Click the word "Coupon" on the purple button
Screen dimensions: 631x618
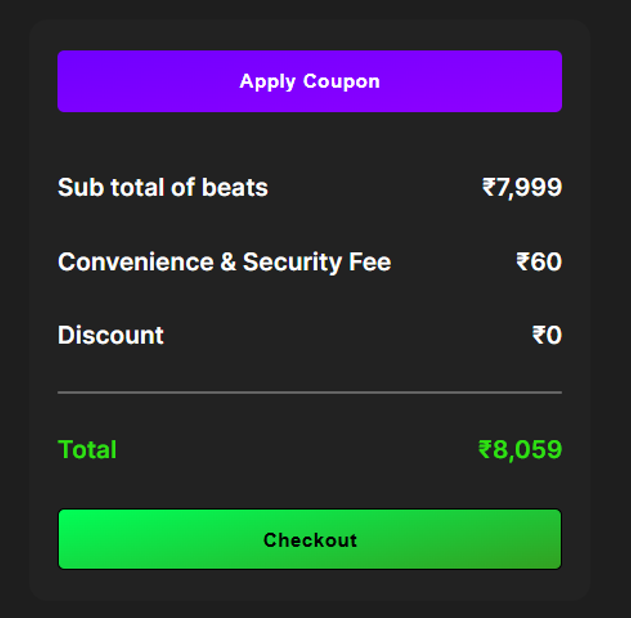tap(341, 81)
